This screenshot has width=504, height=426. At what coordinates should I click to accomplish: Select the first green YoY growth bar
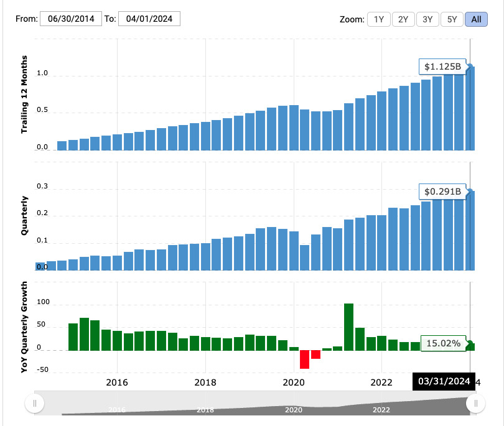point(73,337)
